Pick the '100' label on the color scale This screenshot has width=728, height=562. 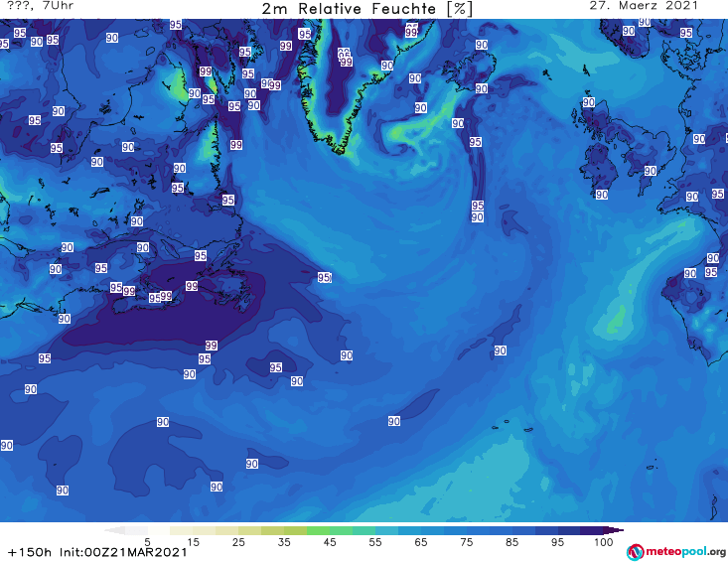click(604, 542)
